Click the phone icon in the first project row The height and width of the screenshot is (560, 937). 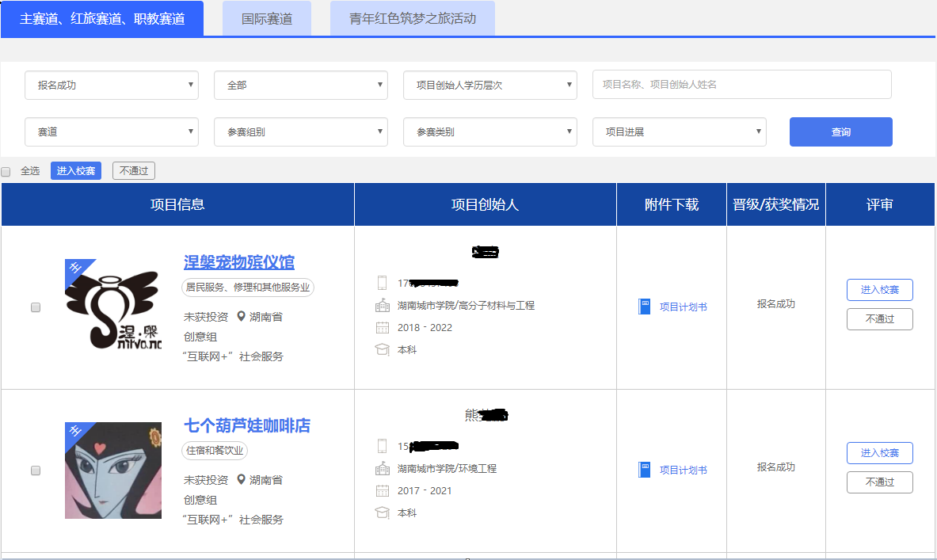383,283
